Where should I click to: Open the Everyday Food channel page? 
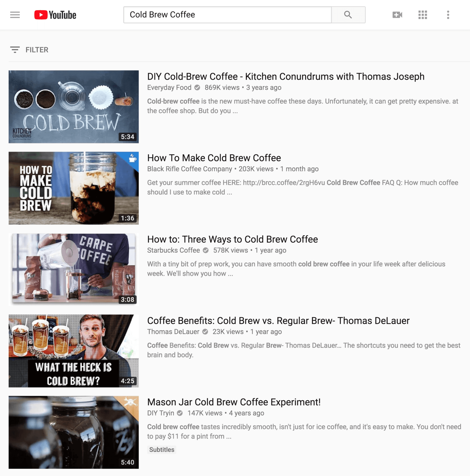tap(169, 87)
